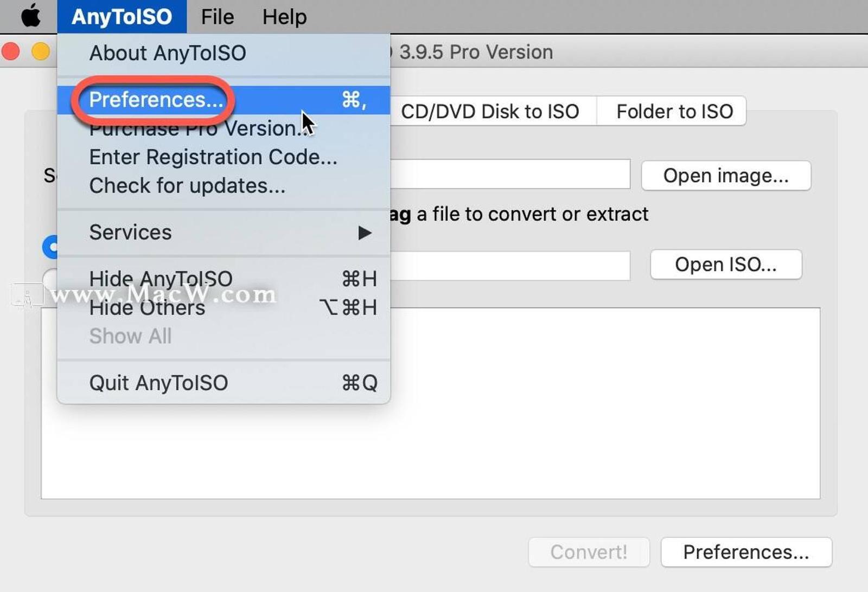Screen dimensions: 868x592
Task: Switch to Folder to ISO tab
Action: click(x=674, y=111)
